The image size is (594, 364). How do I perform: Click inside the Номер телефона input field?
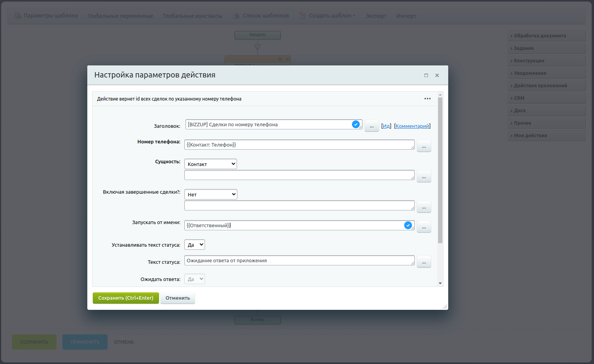pos(299,145)
